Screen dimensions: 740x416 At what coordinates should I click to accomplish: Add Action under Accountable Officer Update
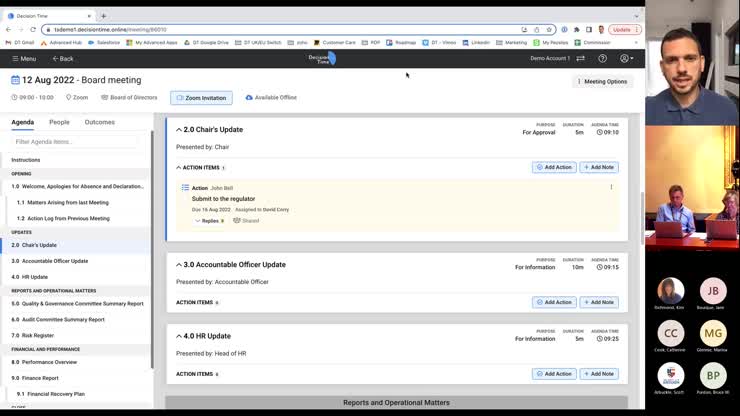(553, 302)
